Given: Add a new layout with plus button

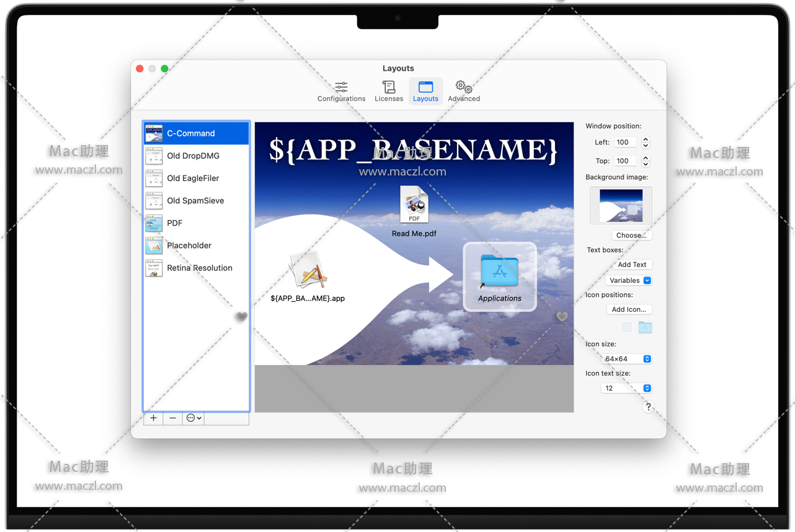Looking at the screenshot, I should pyautogui.click(x=153, y=419).
